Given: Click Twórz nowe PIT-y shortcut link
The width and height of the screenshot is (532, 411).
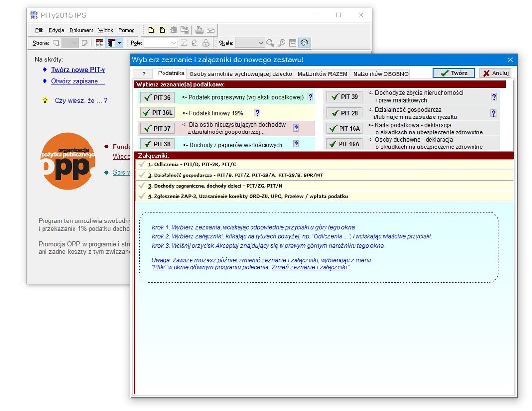Looking at the screenshot, I should pyautogui.click(x=78, y=70).
